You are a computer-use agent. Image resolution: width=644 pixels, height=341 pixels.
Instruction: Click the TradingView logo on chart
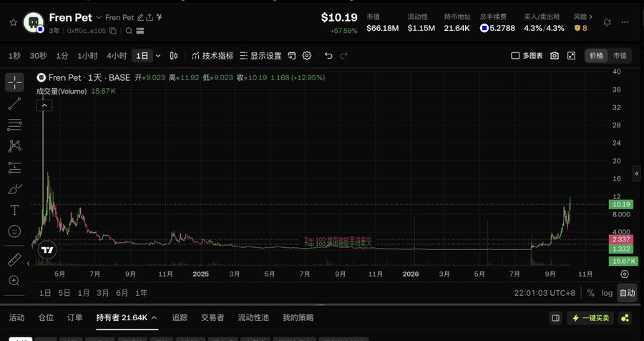coord(47,250)
